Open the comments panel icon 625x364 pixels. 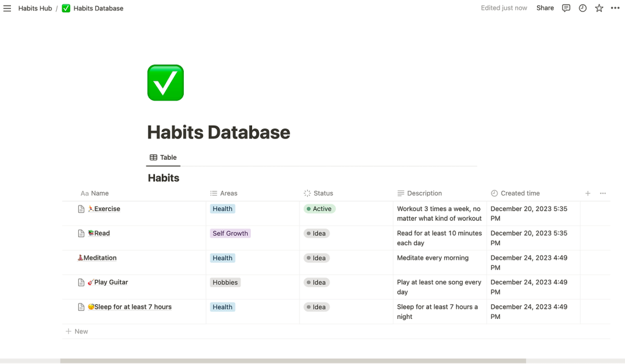click(x=566, y=8)
